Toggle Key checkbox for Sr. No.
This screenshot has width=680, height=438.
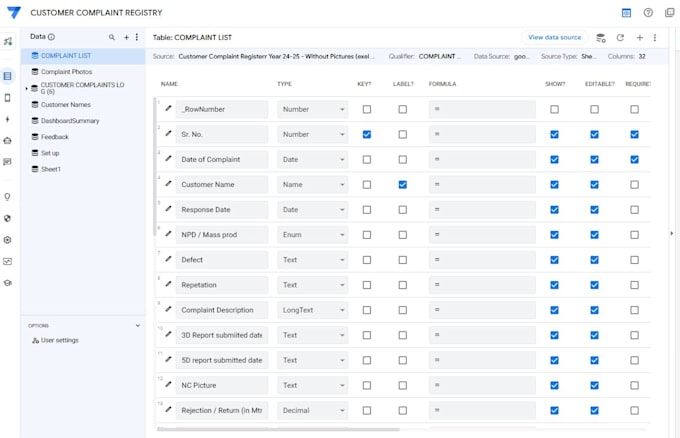pyautogui.click(x=367, y=134)
